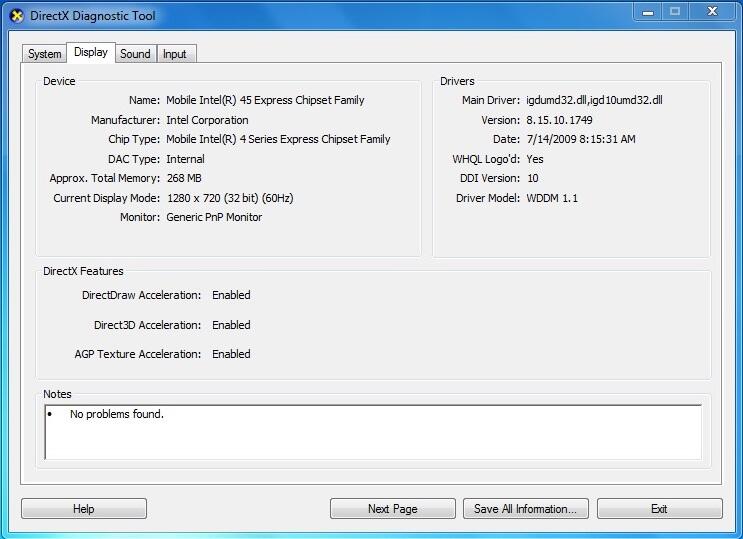Go to the Input tab
This screenshot has height=539, width=743.
point(175,54)
